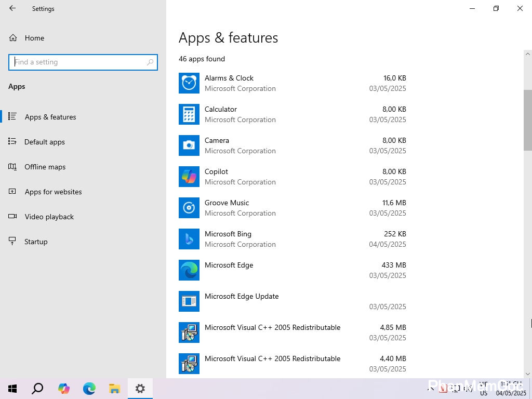Click the Microsoft Edge icon in apps list
The image size is (532, 399).
pyautogui.click(x=189, y=270)
